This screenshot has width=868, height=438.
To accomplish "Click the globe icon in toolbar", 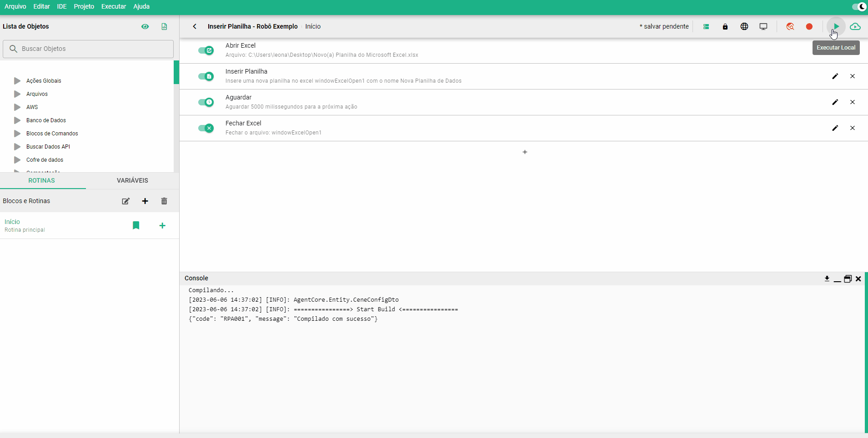I will [744, 26].
